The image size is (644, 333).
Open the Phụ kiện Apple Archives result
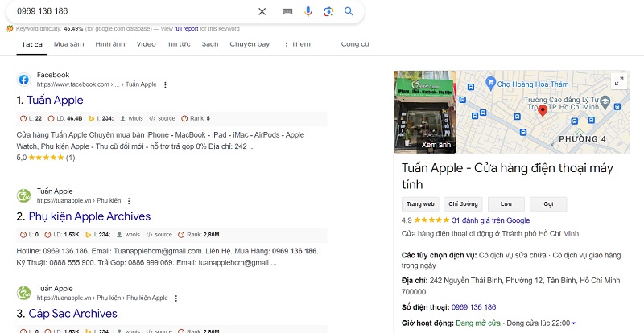[x=89, y=216]
